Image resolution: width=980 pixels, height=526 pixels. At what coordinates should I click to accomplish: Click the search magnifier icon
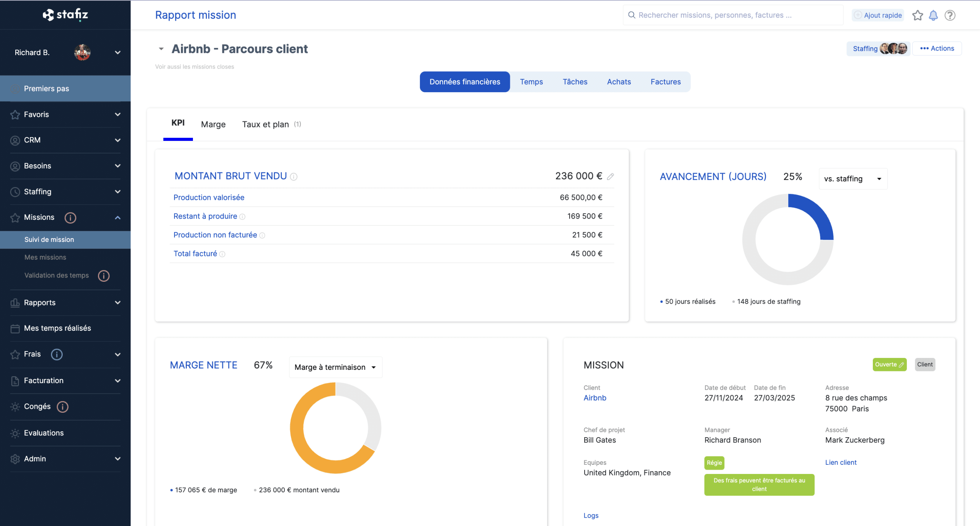[x=632, y=15]
